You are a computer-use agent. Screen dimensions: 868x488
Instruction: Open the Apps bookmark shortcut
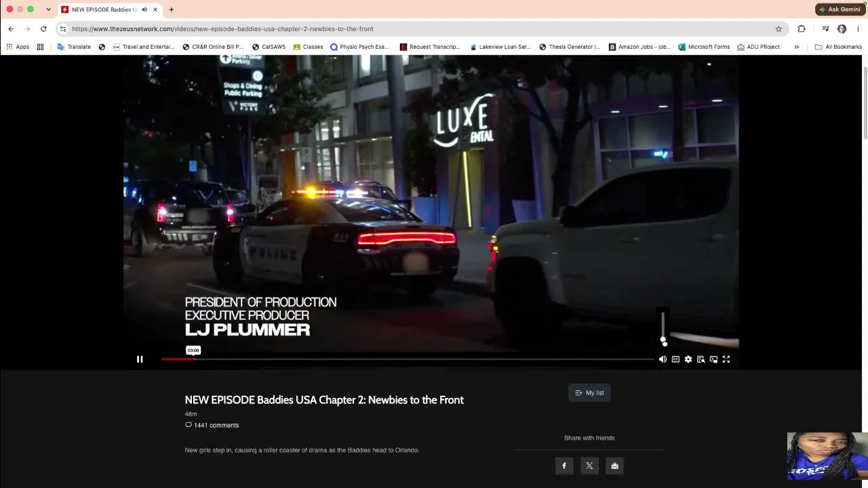click(x=18, y=47)
